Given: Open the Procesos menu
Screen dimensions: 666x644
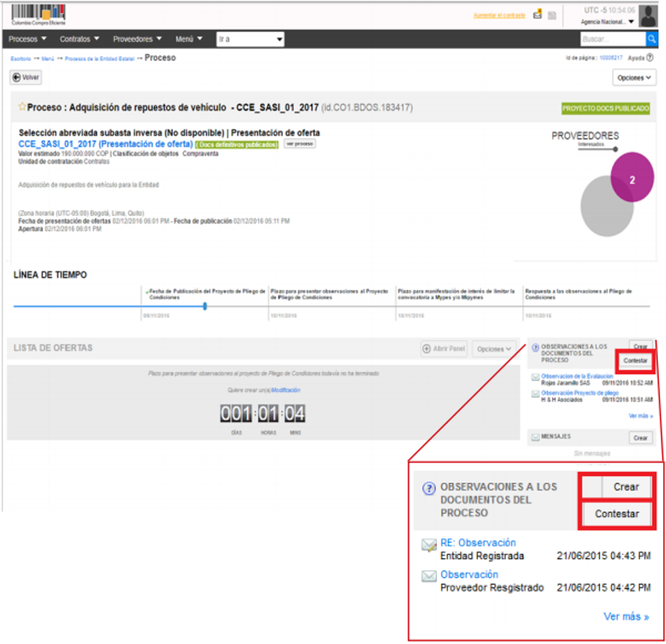Looking at the screenshot, I should click(27, 39).
